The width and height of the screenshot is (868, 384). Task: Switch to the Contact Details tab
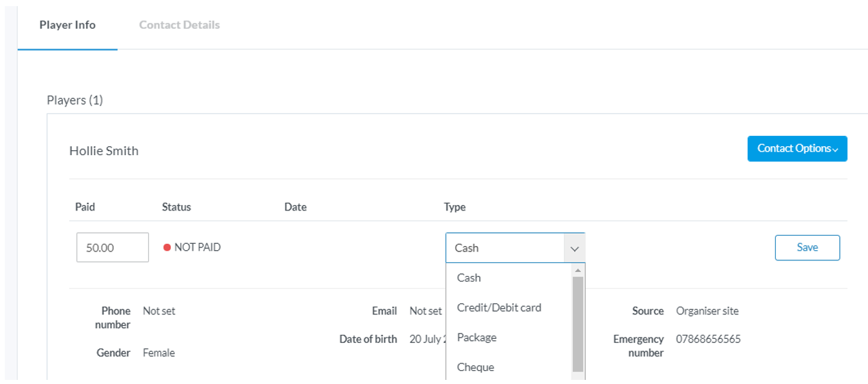pyautogui.click(x=179, y=25)
